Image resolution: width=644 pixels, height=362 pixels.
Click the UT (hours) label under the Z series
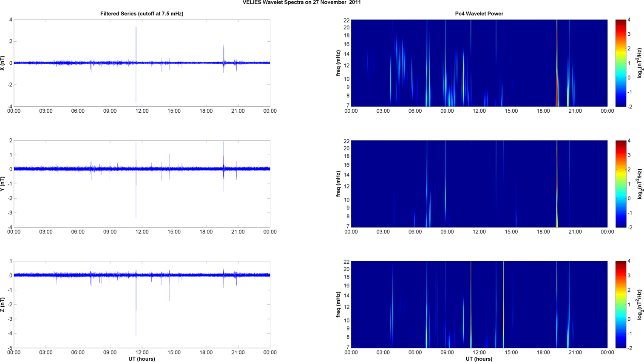[142, 359]
